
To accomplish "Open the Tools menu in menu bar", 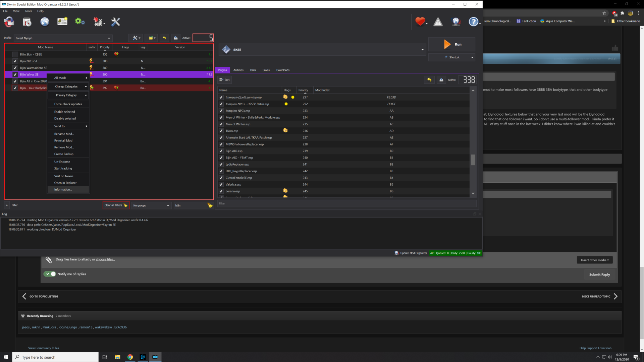I will pyautogui.click(x=28, y=11).
